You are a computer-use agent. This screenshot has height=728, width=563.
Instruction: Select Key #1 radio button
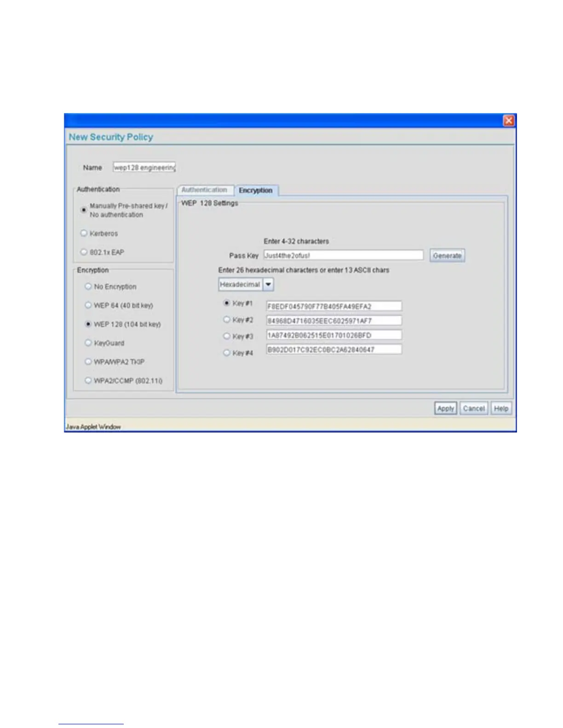[226, 303]
